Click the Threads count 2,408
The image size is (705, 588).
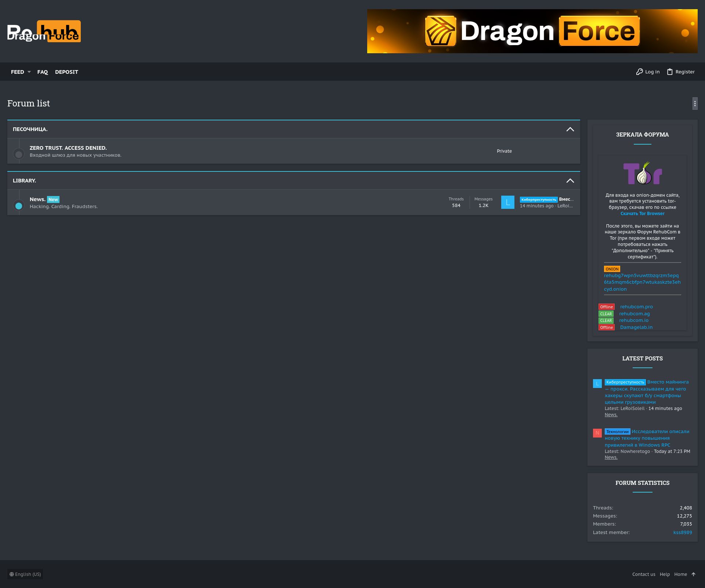[x=686, y=508]
